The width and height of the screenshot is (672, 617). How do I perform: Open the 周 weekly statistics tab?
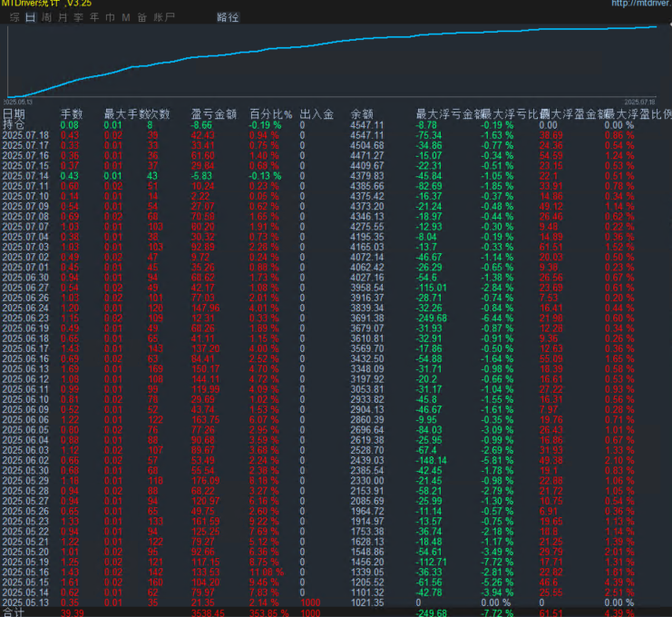pyautogui.click(x=47, y=17)
